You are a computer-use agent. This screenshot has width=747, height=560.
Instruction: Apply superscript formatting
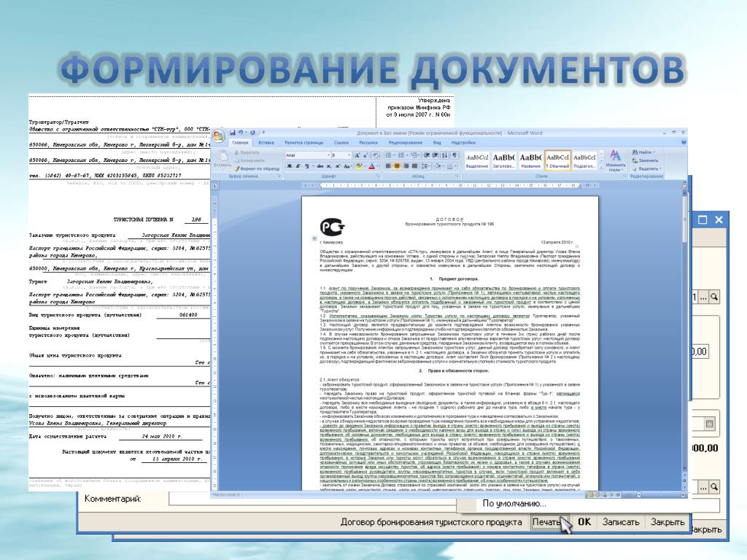click(338, 166)
